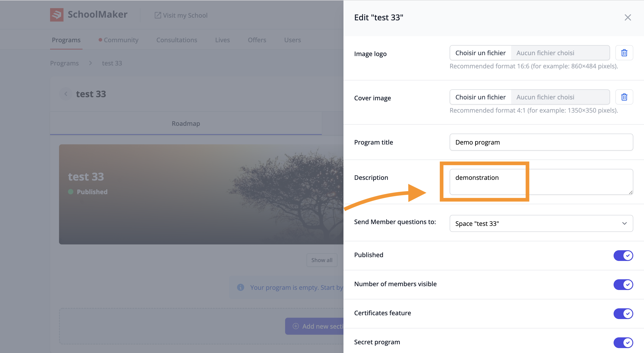Go to the Offers tab
644x353 pixels.
(257, 40)
